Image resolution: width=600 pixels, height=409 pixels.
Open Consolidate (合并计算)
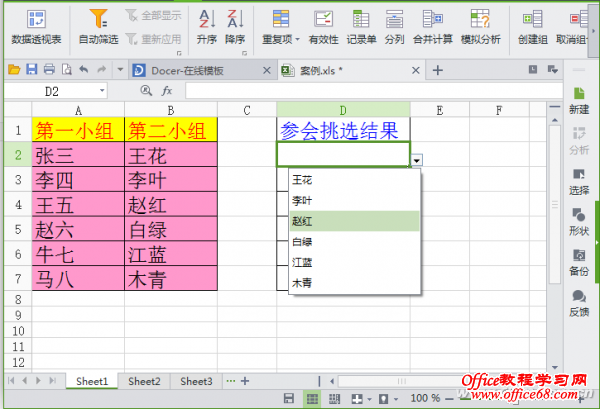tap(433, 27)
